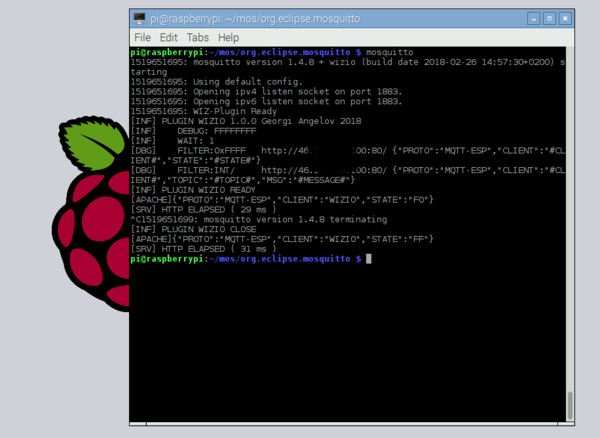Open the Edit menu
Screen dimensions: 600x438
click(x=168, y=37)
